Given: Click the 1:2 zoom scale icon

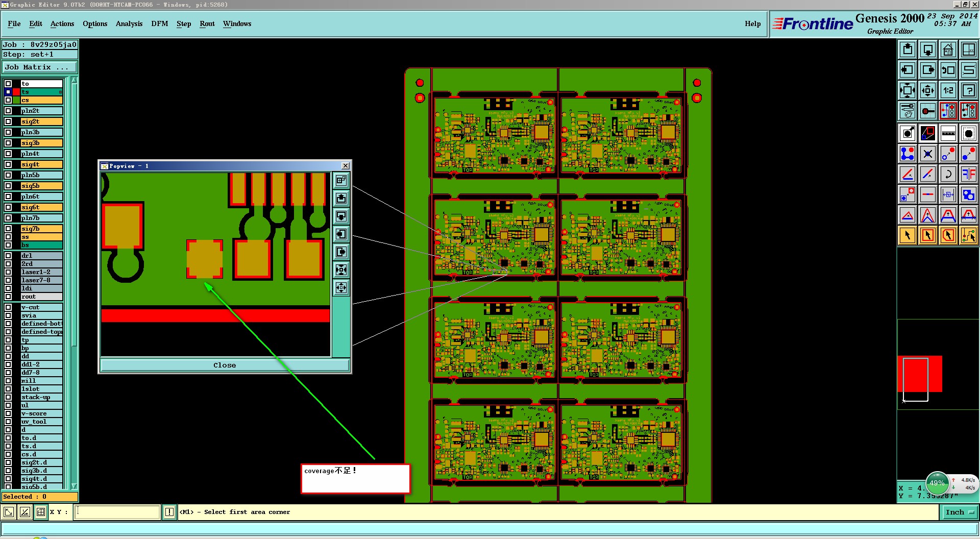Looking at the screenshot, I should (948, 90).
